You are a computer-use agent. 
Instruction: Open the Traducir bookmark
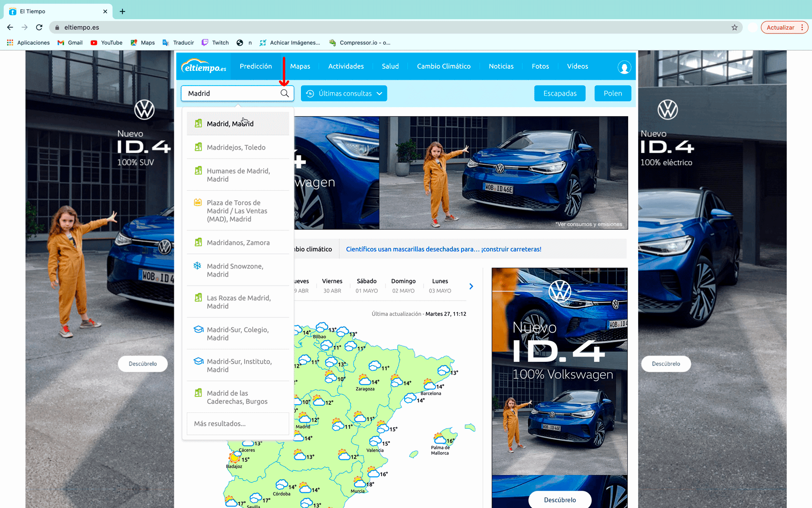click(178, 43)
